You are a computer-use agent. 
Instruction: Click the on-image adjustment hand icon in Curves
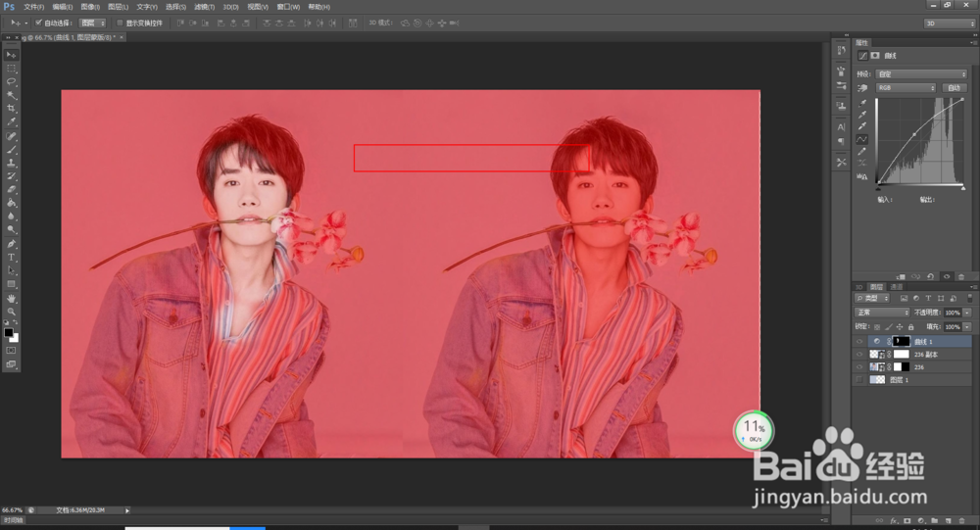862,88
